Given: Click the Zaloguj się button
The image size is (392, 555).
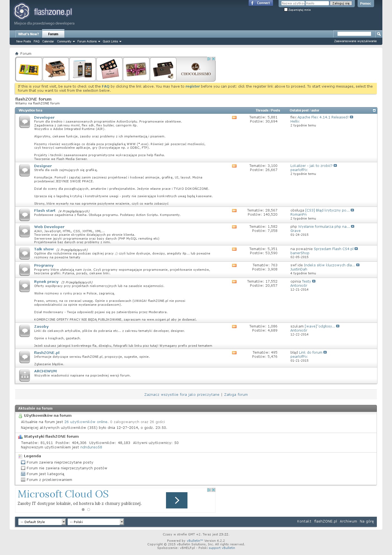Looking at the screenshot, I should (x=341, y=3).
